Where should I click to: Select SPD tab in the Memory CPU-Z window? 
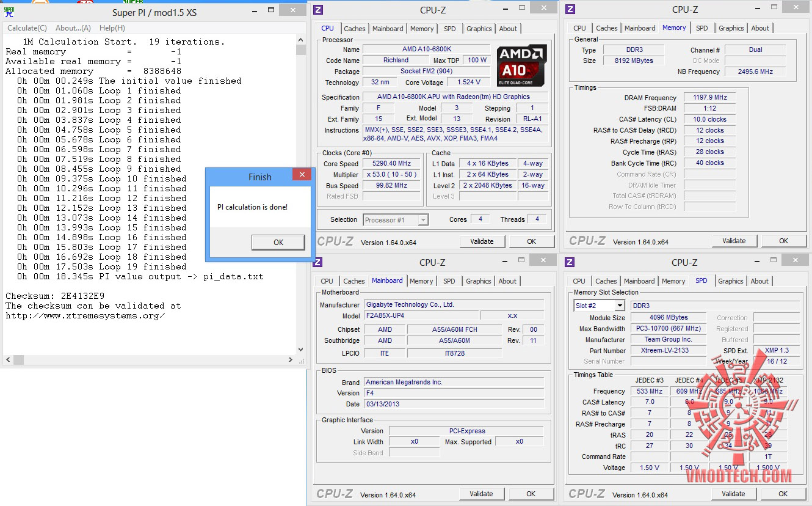pyautogui.click(x=702, y=28)
